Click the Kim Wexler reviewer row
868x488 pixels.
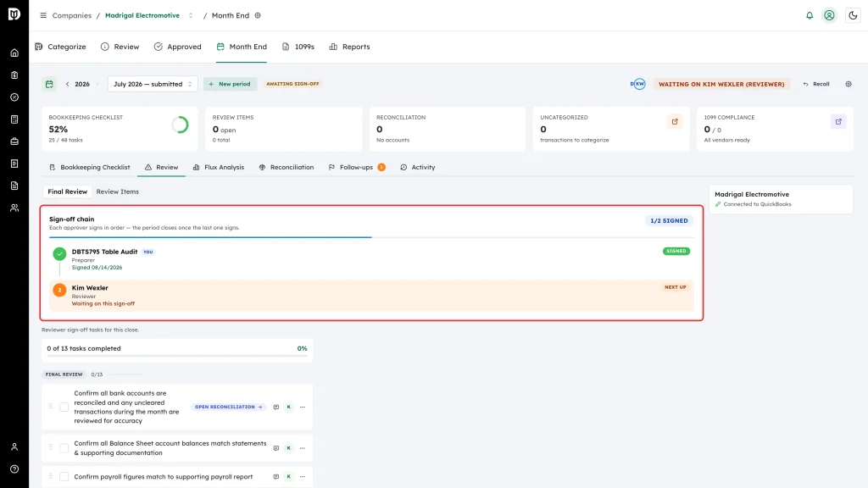[x=371, y=296]
